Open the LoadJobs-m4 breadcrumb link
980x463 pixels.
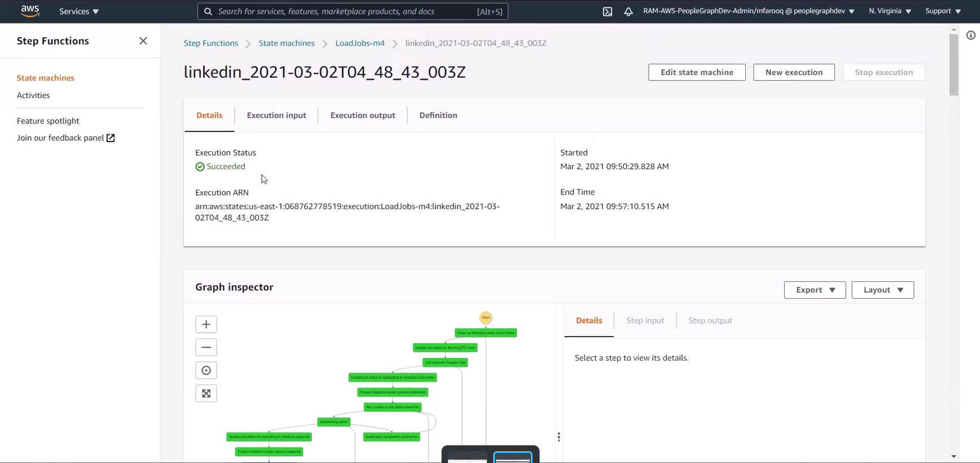click(360, 43)
